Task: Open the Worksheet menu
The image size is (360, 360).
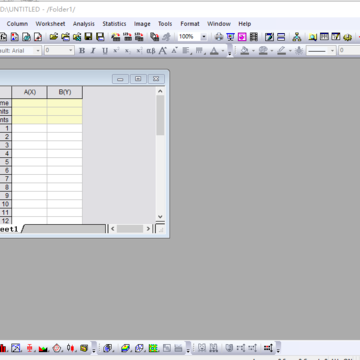Action: [x=50, y=24]
